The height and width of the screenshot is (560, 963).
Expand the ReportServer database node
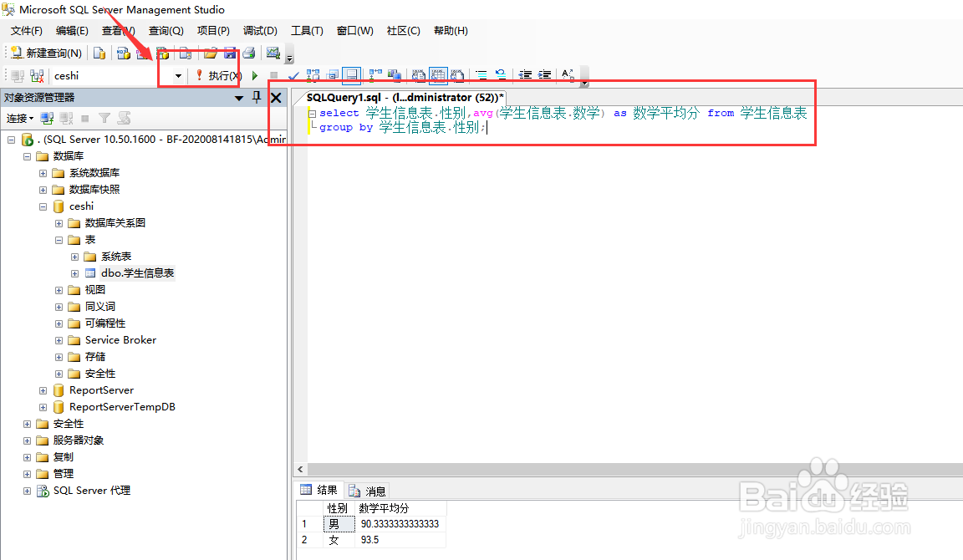(43, 390)
